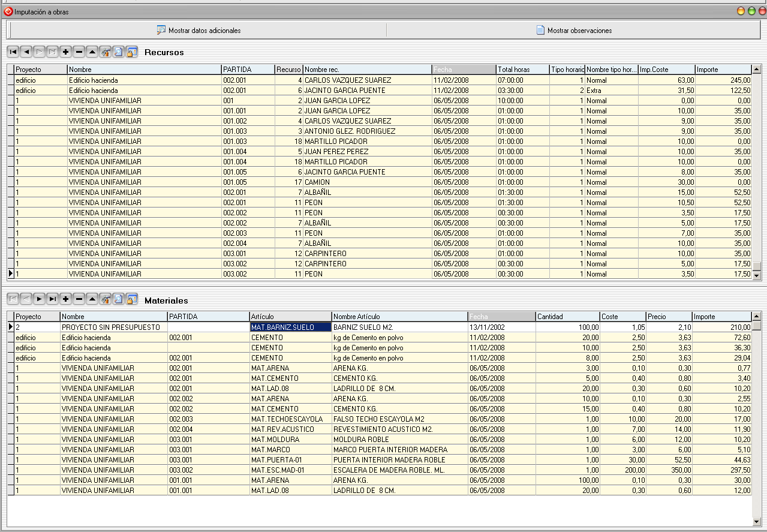Select the MAT.BARNIZ.SUELO article cell
Viewport: 767px width, 532px height.
point(291,327)
